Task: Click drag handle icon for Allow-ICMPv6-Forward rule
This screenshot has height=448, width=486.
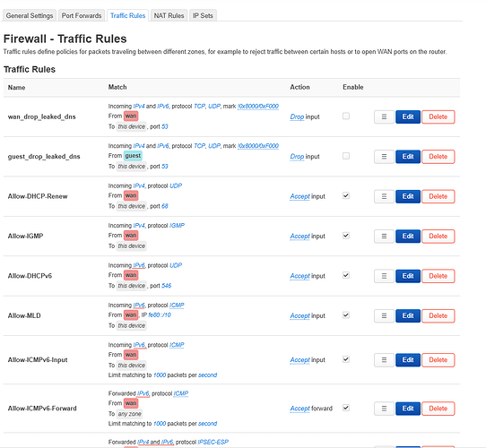Action: [x=384, y=409]
